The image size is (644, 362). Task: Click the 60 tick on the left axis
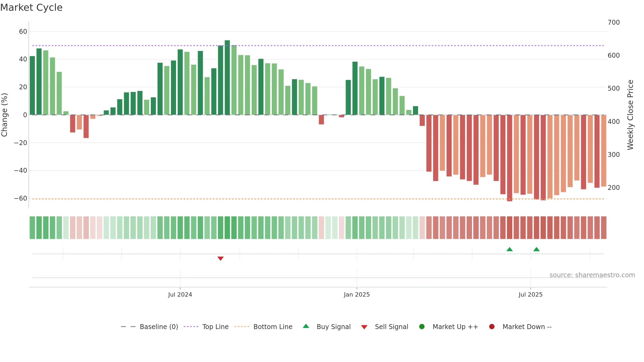23,32
